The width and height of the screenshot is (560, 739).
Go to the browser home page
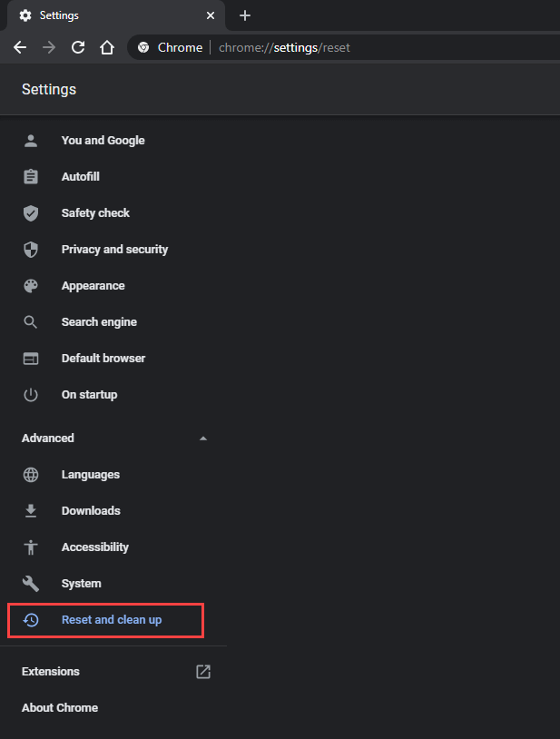click(x=107, y=47)
